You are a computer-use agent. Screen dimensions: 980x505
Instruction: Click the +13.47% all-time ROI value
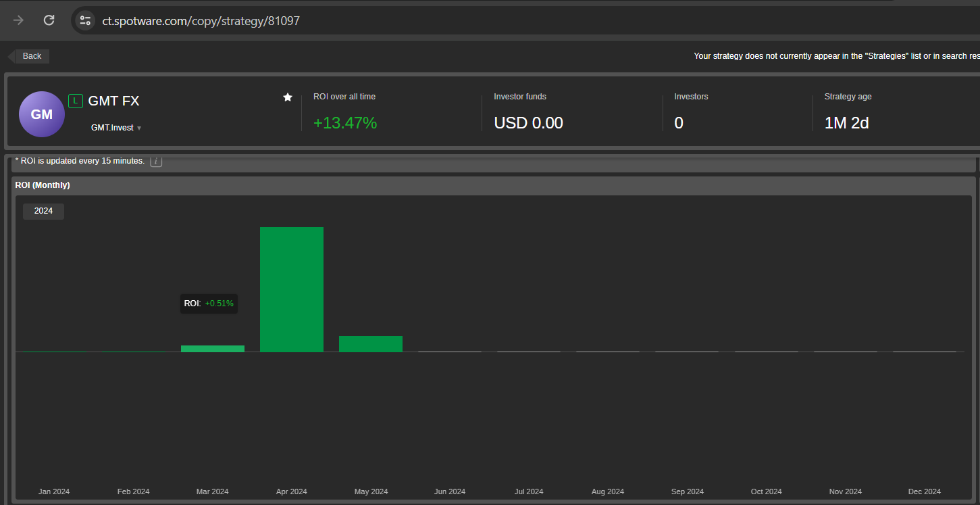(x=345, y=123)
